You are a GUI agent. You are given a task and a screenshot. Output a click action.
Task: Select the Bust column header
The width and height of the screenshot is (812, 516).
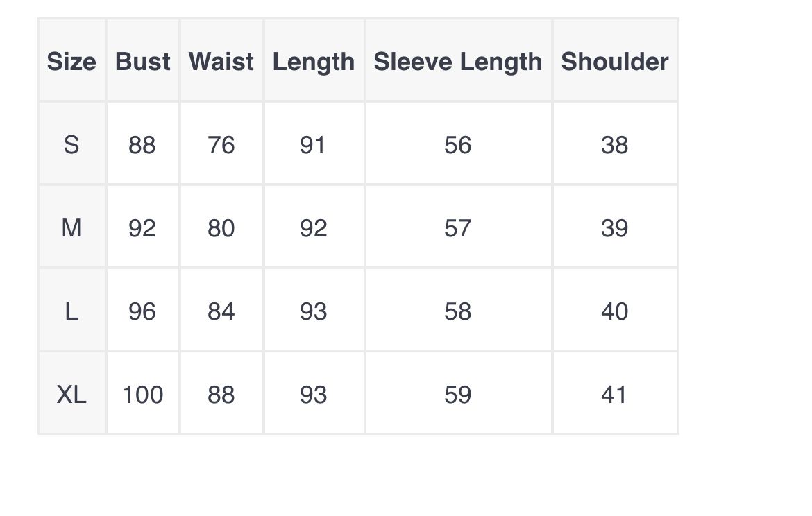[142, 62]
